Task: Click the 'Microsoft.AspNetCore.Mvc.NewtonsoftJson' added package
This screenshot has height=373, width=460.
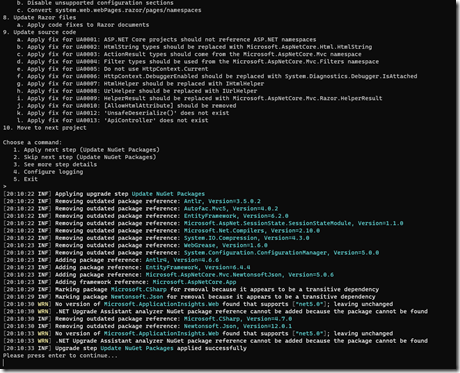Action: pos(240,274)
